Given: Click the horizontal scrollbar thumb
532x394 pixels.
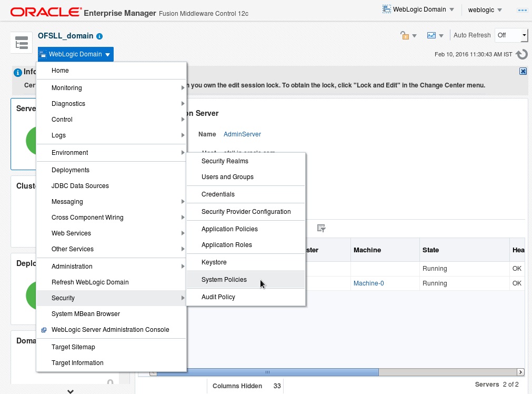Looking at the screenshot, I should click(x=267, y=372).
